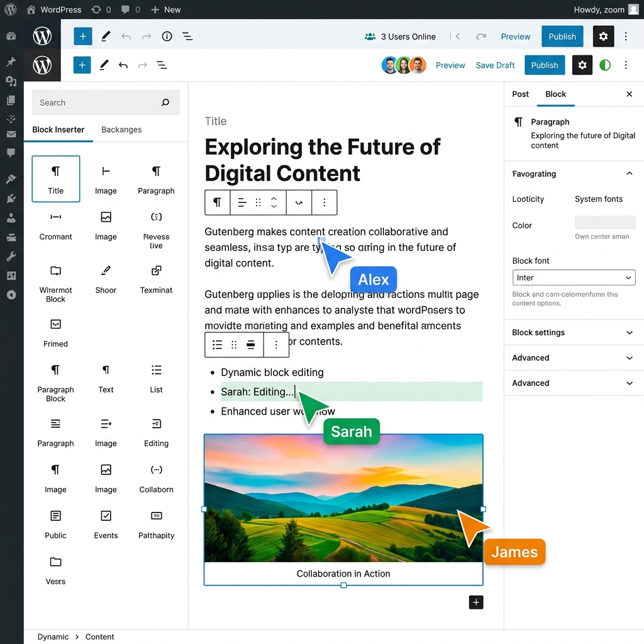Viewport: 644px width, 644px height.
Task: Open the envelope mail icon in sidebar
Action: click(11, 134)
